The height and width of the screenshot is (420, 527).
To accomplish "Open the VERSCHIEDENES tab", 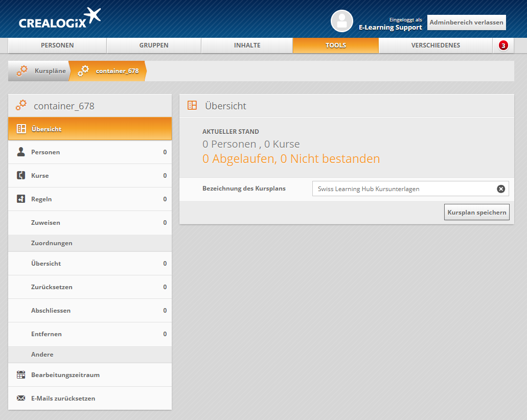I will [x=436, y=45].
